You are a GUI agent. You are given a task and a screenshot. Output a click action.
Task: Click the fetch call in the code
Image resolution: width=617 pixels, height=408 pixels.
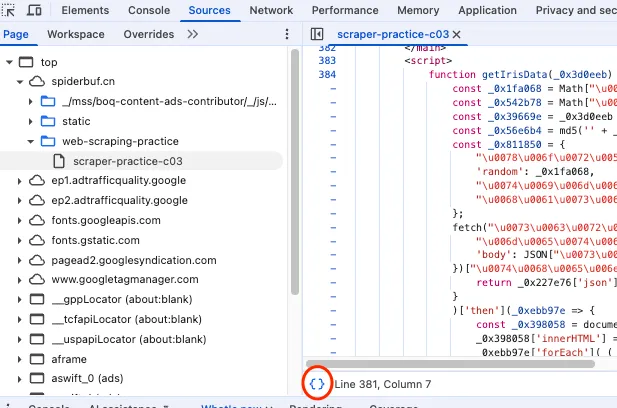(x=467, y=227)
